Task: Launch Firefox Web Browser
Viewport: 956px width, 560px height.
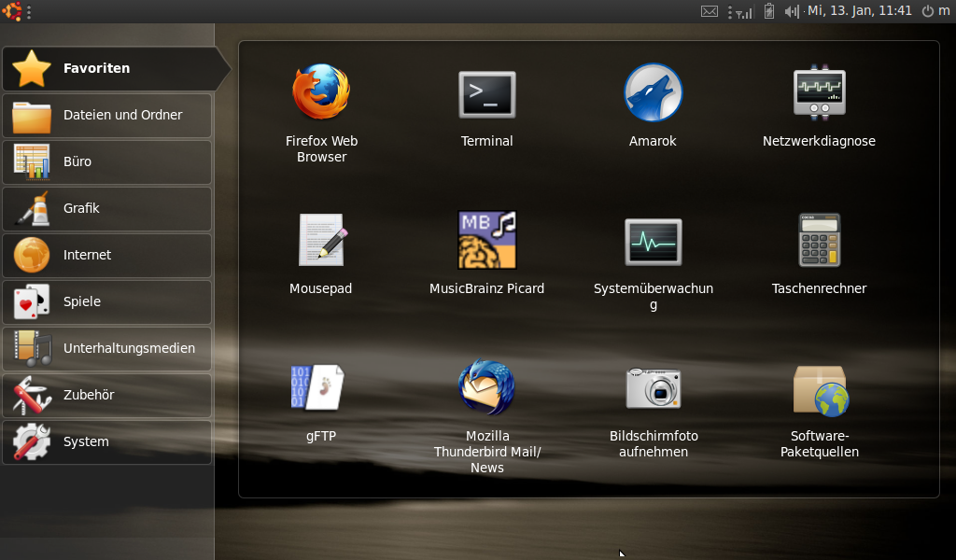Action: [x=321, y=113]
